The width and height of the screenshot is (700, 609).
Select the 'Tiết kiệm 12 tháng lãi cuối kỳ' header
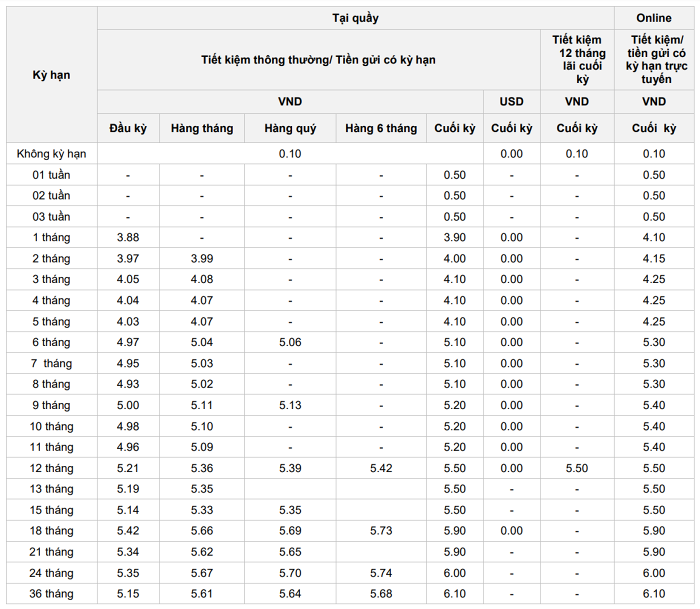[x=577, y=59]
